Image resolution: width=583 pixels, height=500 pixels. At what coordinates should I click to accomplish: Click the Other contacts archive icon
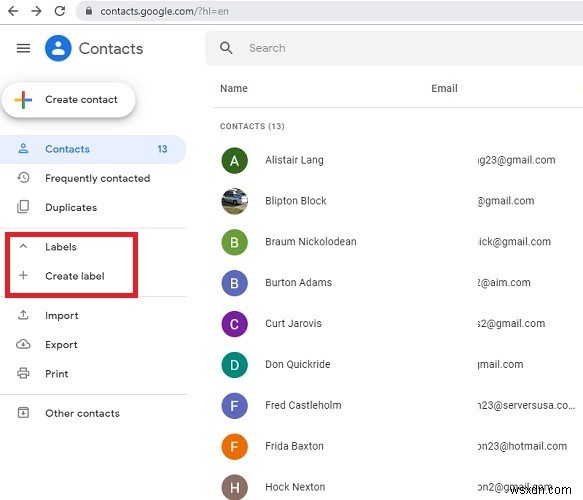click(x=23, y=412)
